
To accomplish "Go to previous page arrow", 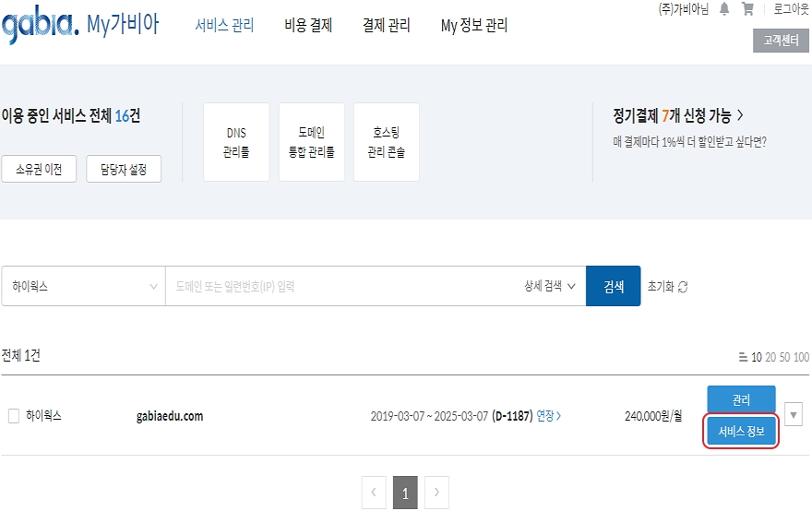I will click(x=373, y=493).
